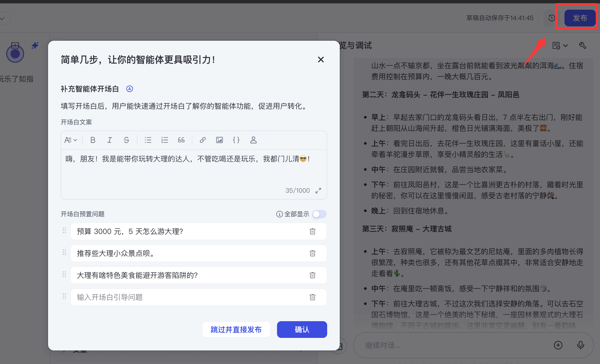600x364 pixels.
Task: Delete the 推荐些大理小众景点呗 preset question
Action: click(x=312, y=253)
